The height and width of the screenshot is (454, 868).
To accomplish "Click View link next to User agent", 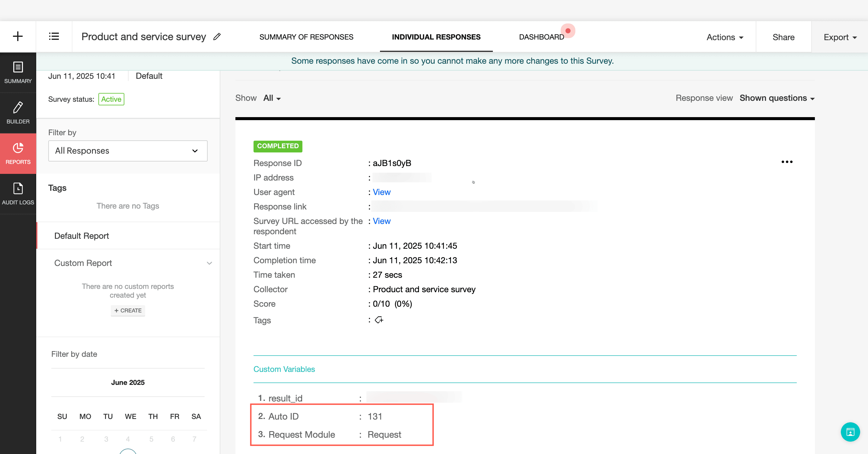I will [381, 192].
